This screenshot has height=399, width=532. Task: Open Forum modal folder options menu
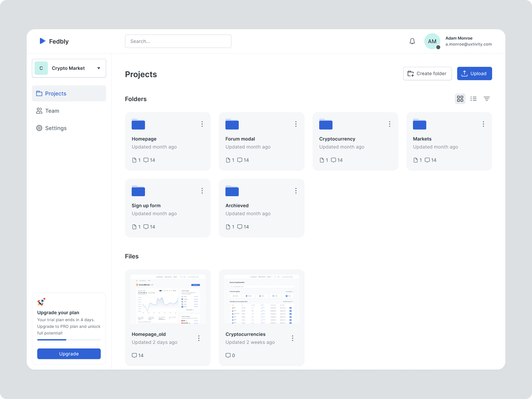296,124
